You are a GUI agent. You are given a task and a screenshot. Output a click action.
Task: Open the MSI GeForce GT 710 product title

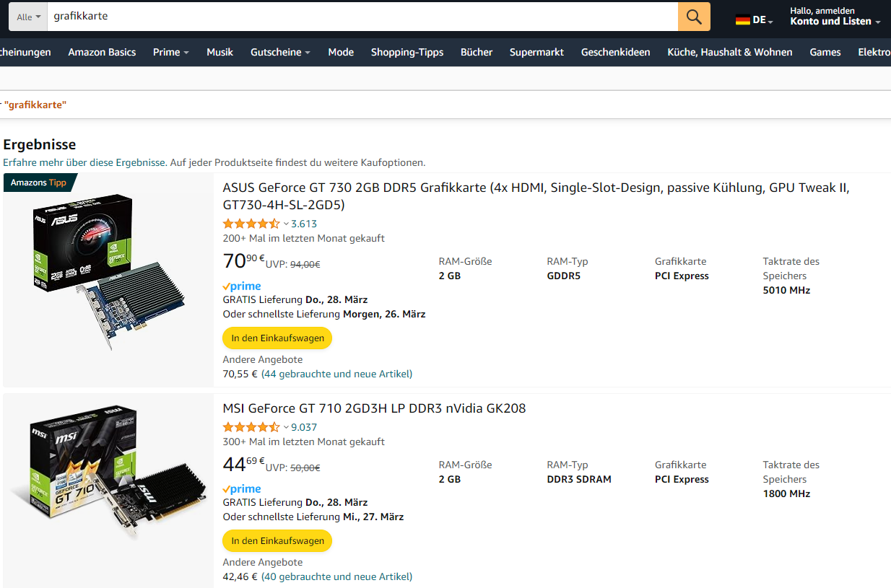click(x=374, y=408)
